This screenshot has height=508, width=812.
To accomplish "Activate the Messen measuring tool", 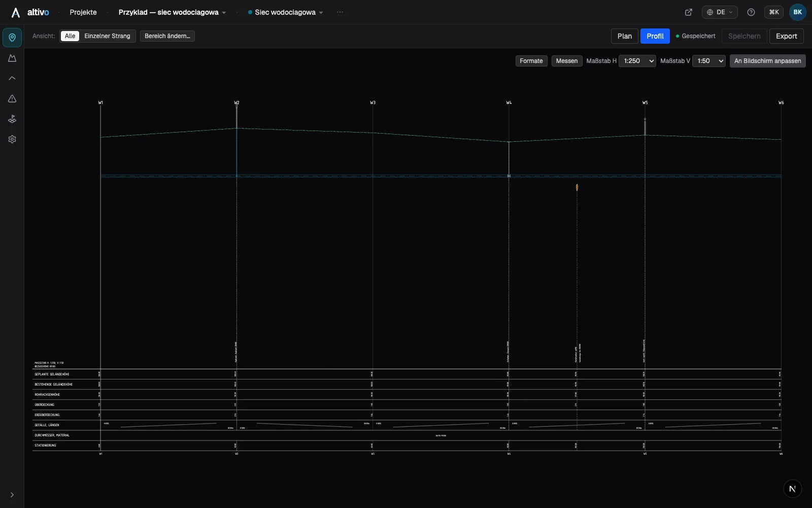I will pyautogui.click(x=567, y=61).
